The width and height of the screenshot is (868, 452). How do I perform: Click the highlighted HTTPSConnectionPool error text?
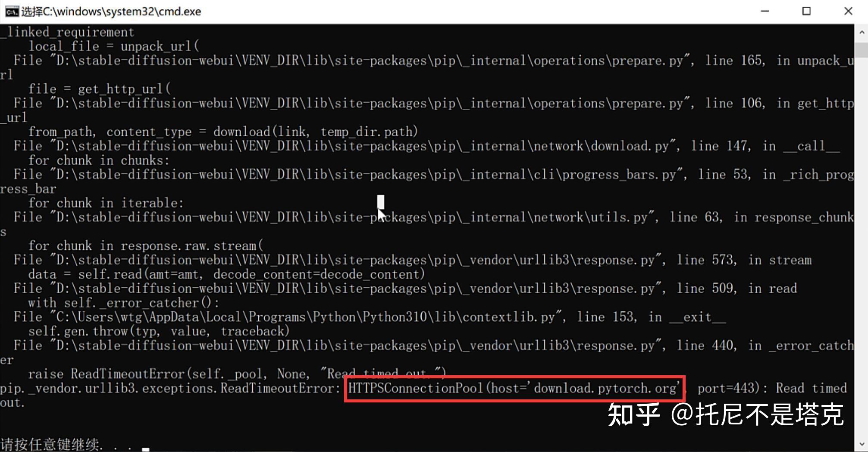514,388
